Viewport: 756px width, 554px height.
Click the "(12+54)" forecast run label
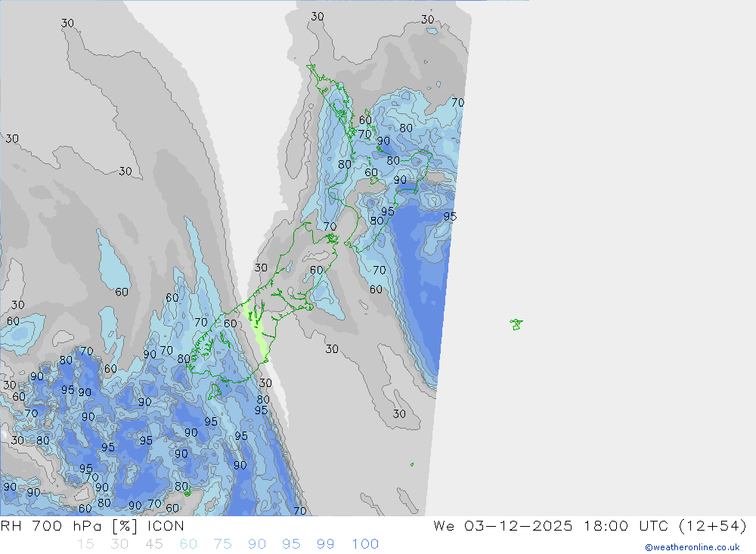click(712, 526)
